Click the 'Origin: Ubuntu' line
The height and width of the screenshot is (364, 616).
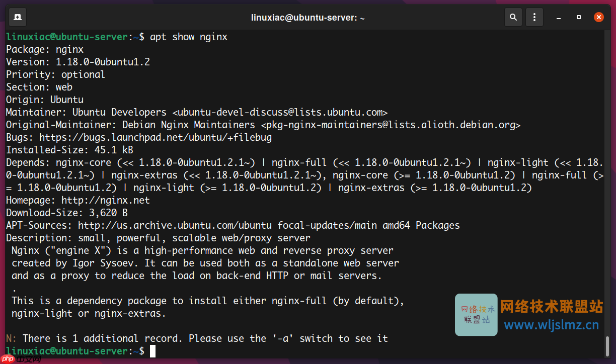click(x=45, y=100)
